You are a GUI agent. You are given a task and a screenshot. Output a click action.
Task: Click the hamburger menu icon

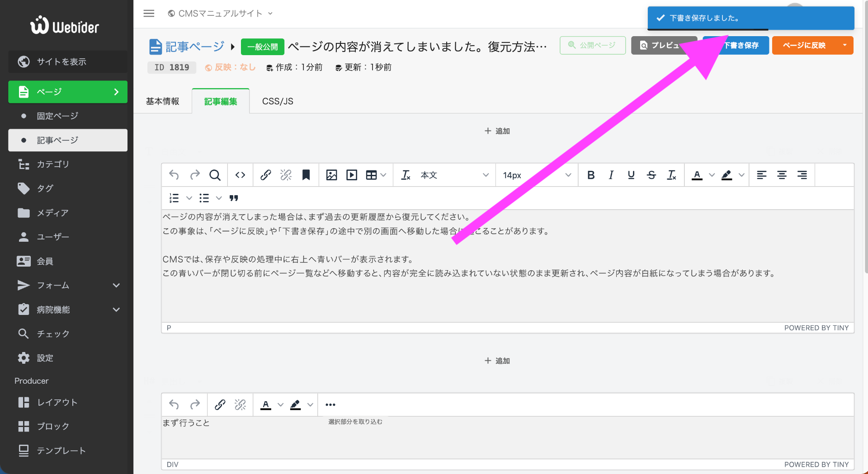pyautogui.click(x=149, y=14)
